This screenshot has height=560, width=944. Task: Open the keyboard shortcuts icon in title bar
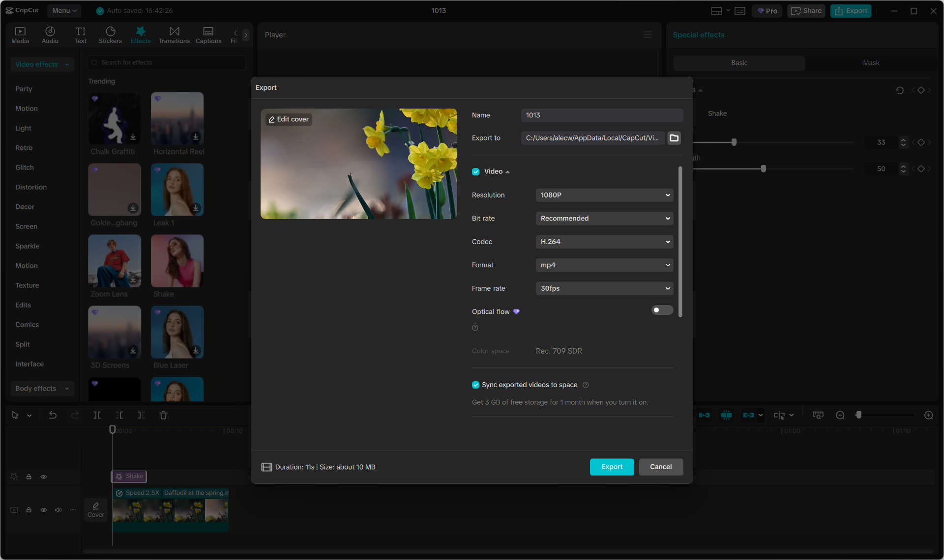coord(740,11)
